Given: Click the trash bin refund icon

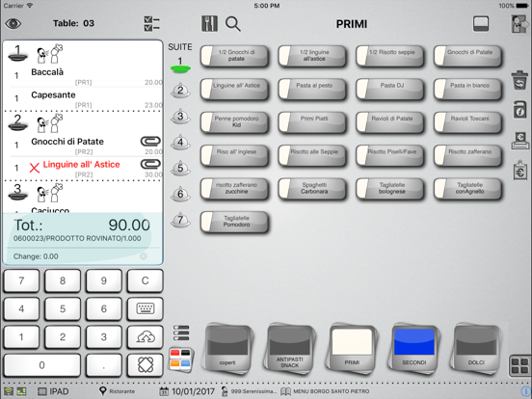Looking at the screenshot, I should (x=519, y=80).
